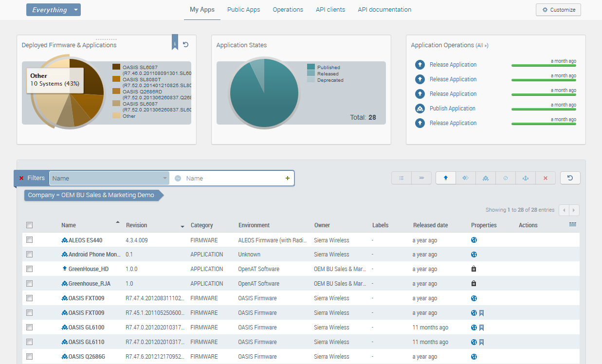Open the column chooser icon beside Actions
The width and height of the screenshot is (602, 364).
[x=572, y=224]
